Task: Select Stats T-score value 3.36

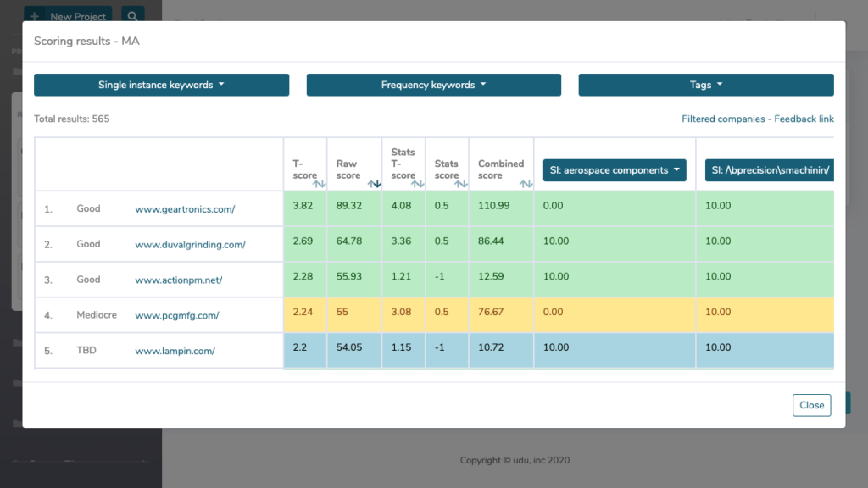Action: coord(401,241)
